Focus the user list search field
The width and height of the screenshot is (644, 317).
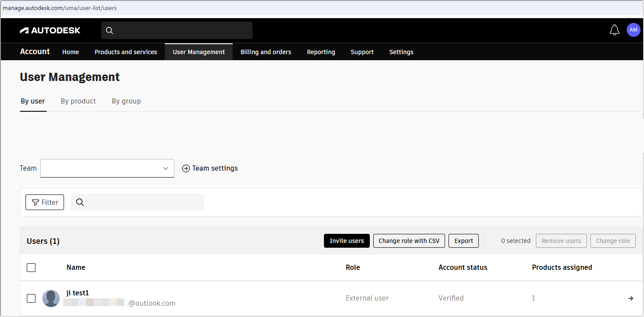pyautogui.click(x=138, y=202)
